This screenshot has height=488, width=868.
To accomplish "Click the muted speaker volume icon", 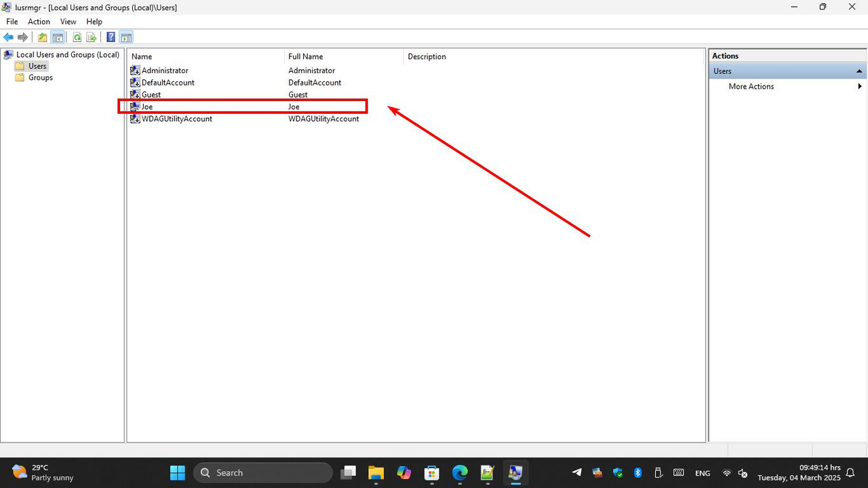I will pyautogui.click(x=743, y=473).
